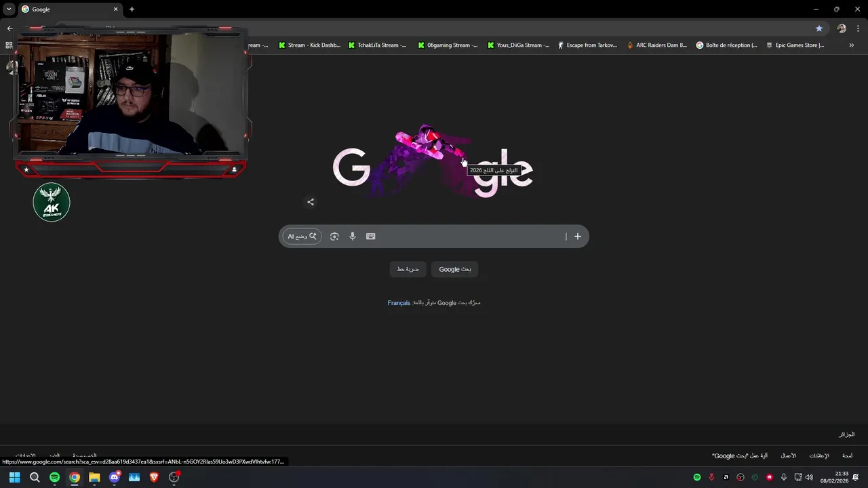Image resolution: width=868 pixels, height=488 pixels.
Task: Click the "الإعلانات" footer link on right
Action: (x=818, y=456)
